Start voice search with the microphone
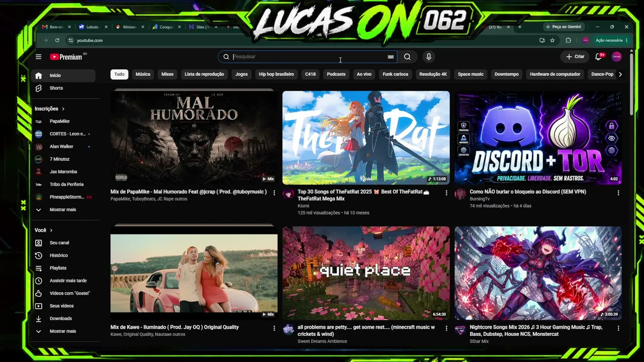The height and width of the screenshot is (362, 644). pyautogui.click(x=429, y=57)
